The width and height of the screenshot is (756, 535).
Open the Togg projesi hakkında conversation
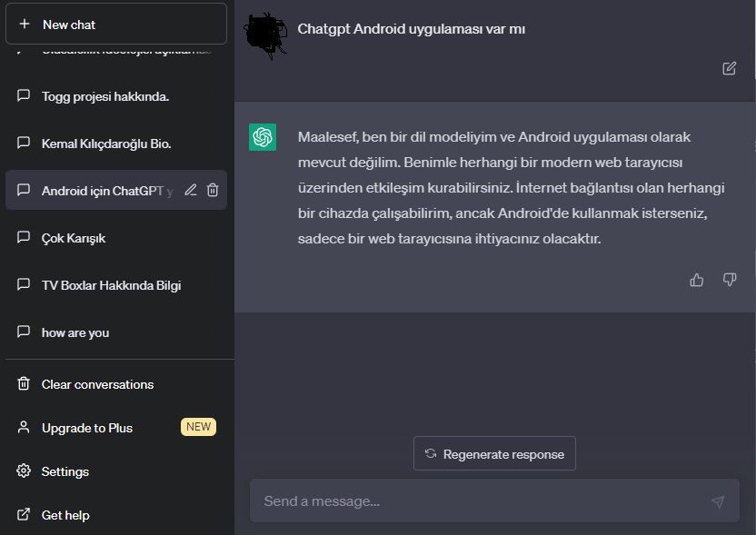coord(116,96)
